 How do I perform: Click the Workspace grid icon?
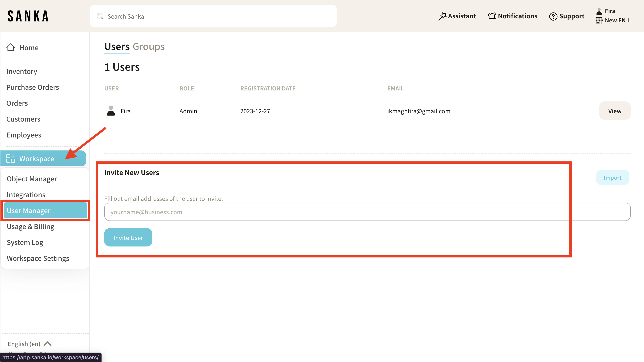[x=11, y=159]
